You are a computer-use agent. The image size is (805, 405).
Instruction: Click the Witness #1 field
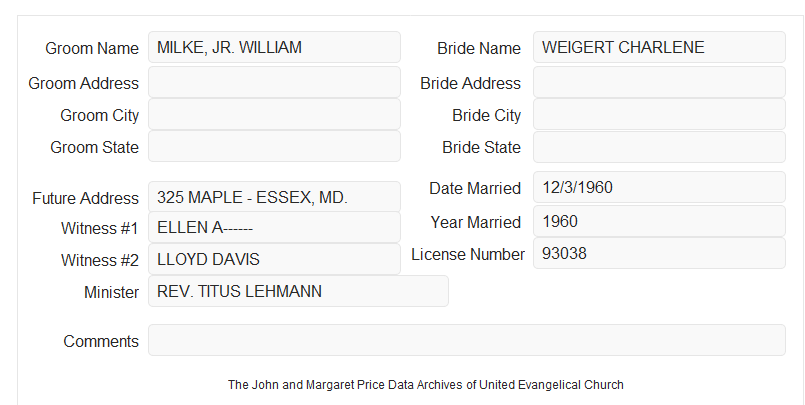274,227
